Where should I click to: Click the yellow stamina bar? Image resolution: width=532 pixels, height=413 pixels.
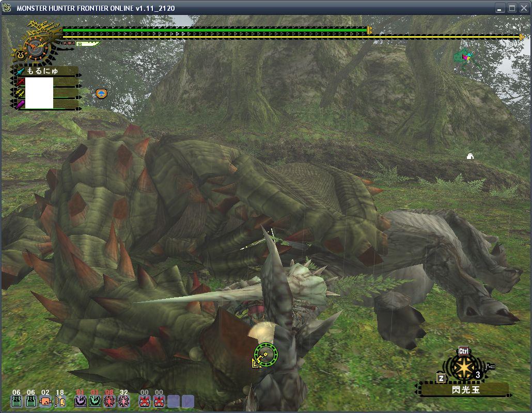[x=292, y=37]
